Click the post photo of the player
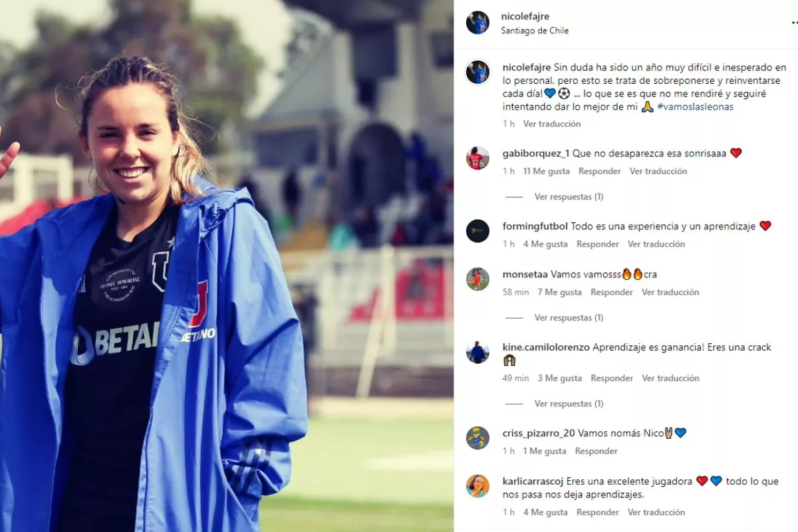The width and height of the screenshot is (798, 532). 227,266
